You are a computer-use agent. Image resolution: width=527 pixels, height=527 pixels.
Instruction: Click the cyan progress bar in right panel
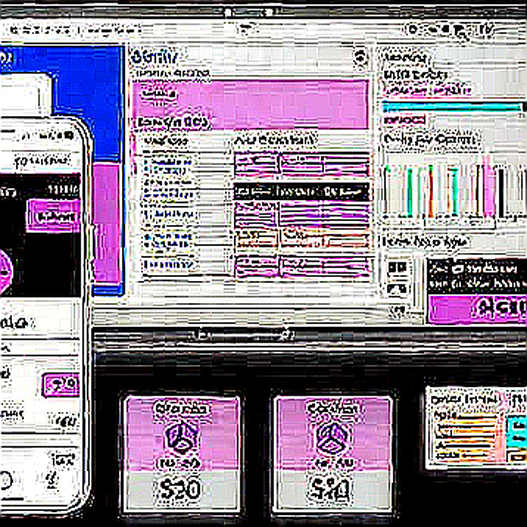tap(453, 107)
